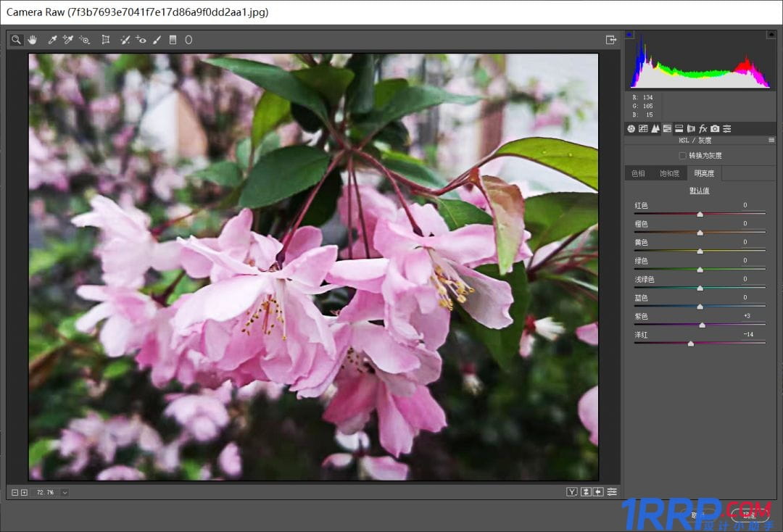783x532 pixels.
Task: Open the Effects (fx) panel
Action: point(703,128)
